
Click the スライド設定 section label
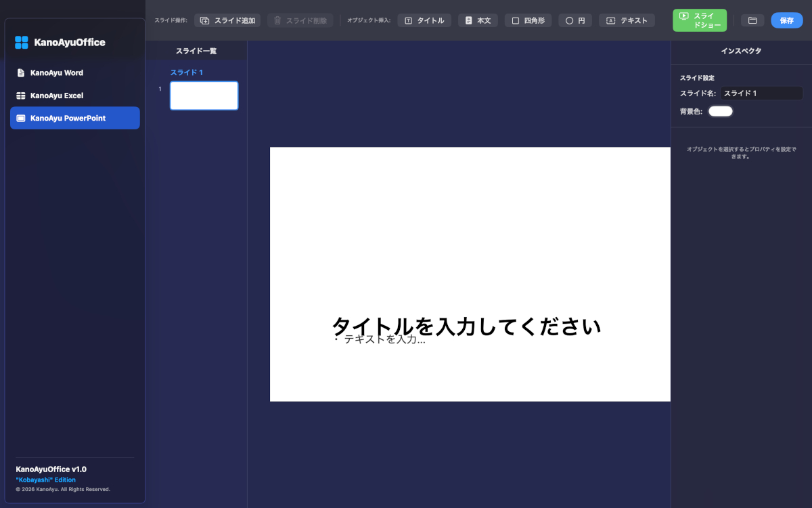[697, 78]
